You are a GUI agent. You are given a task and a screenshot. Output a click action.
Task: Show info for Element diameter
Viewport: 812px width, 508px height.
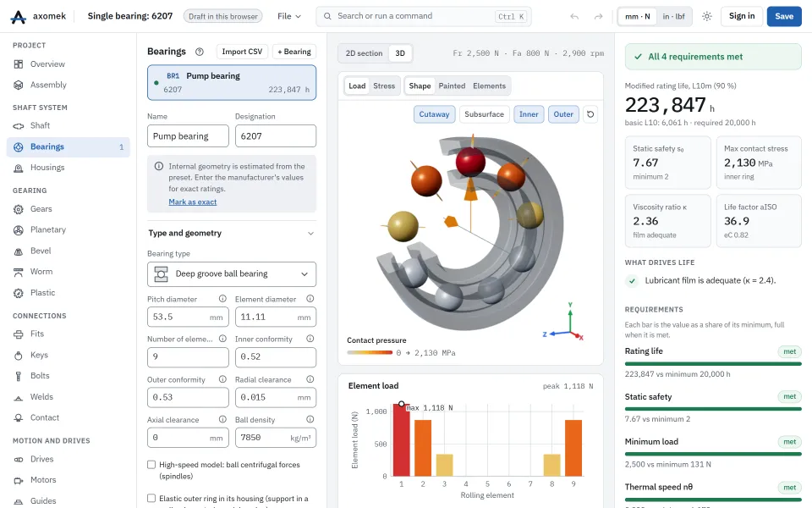click(x=310, y=299)
